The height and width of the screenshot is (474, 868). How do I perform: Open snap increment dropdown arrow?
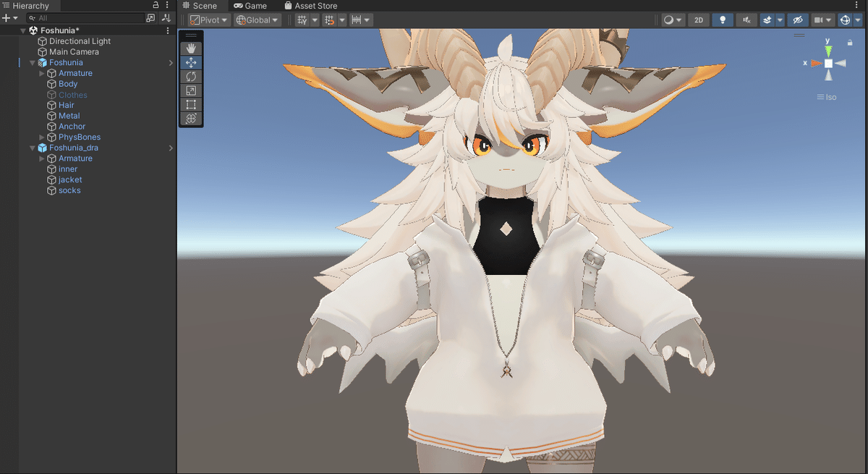coord(367,20)
